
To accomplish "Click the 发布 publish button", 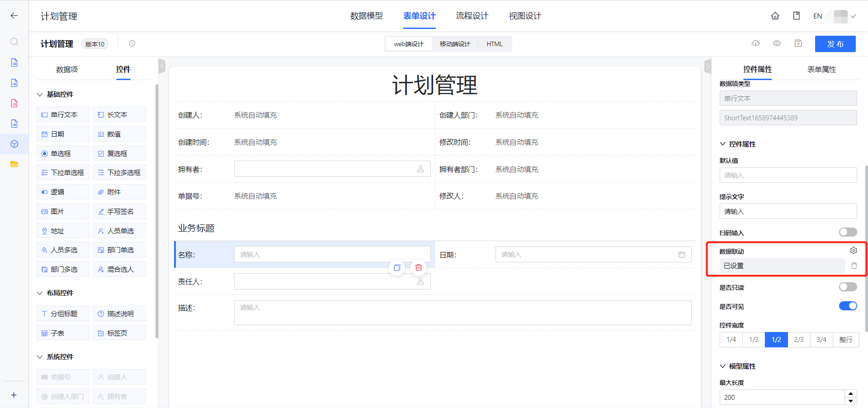I will coord(835,44).
